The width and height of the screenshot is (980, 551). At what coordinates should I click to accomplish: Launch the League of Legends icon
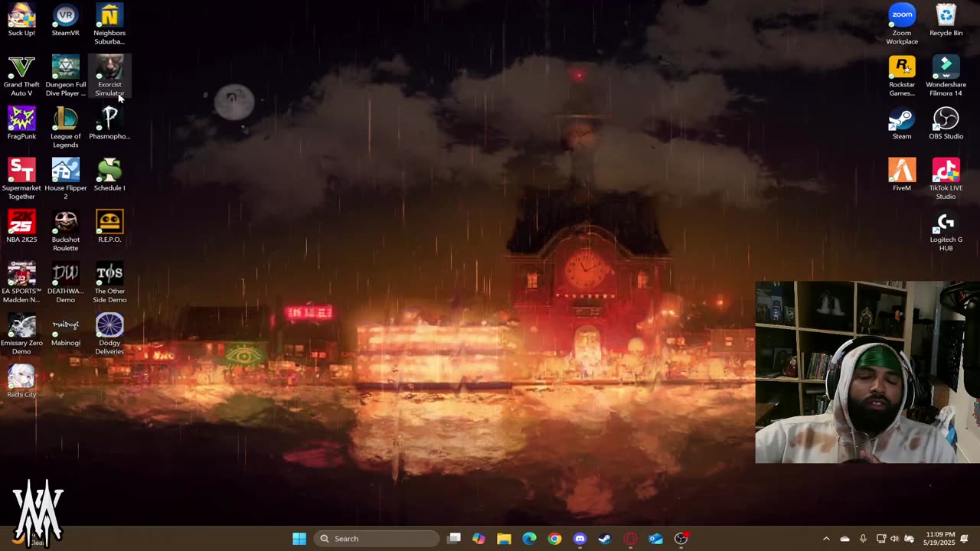(x=65, y=128)
